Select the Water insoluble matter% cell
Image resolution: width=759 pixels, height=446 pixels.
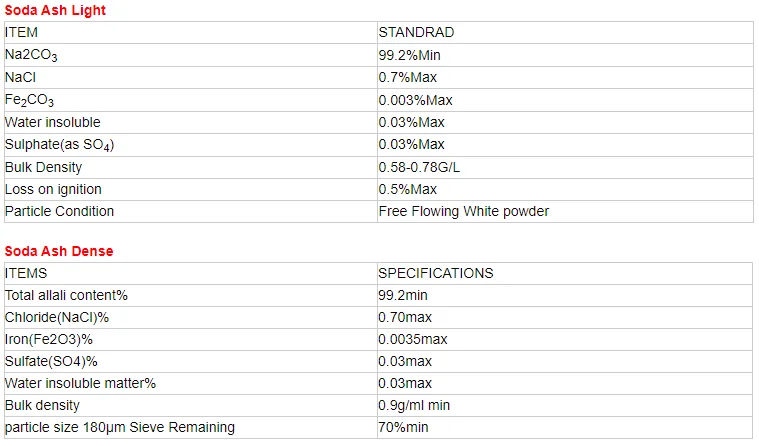tap(81, 383)
